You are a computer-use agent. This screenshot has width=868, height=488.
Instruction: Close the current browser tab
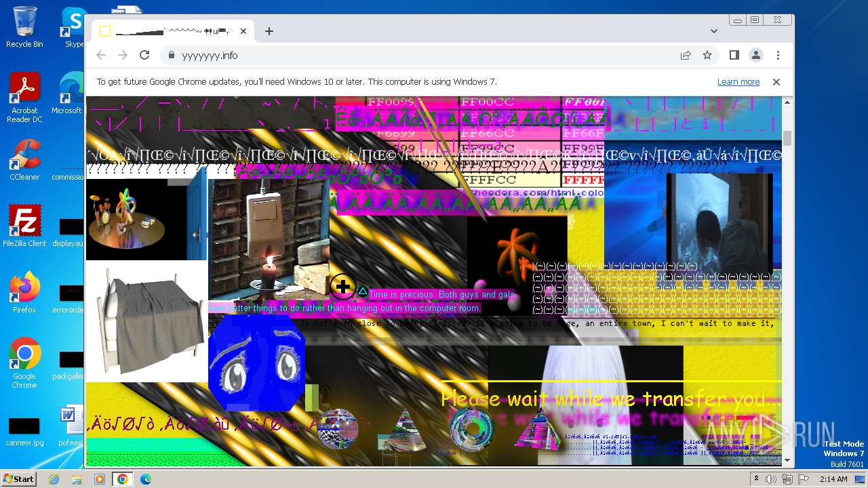243,31
